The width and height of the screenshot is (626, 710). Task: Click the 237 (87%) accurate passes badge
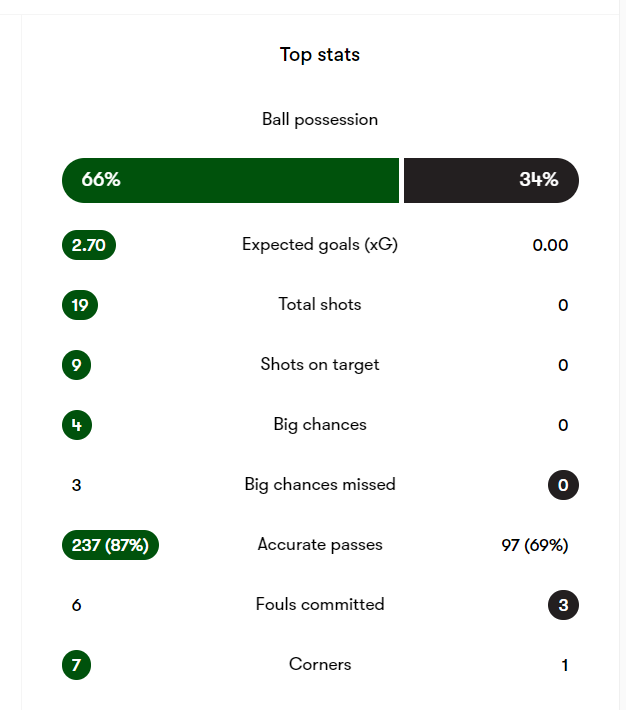click(110, 545)
